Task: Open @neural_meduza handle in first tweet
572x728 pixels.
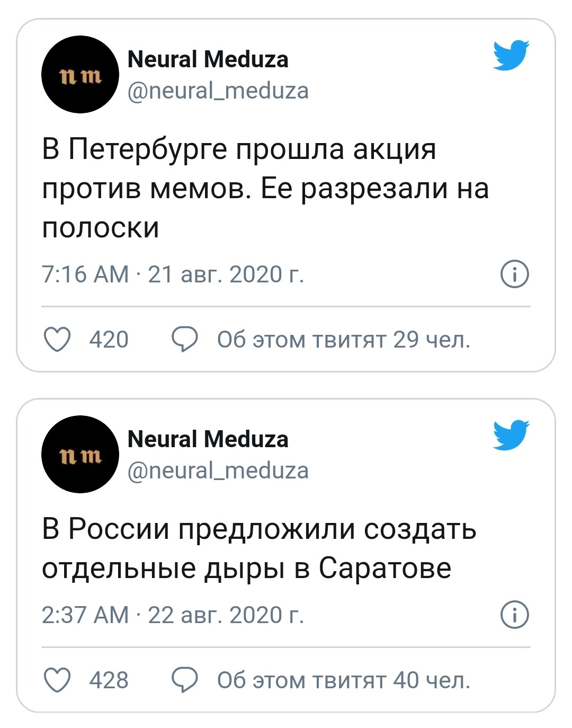Action: [218, 91]
